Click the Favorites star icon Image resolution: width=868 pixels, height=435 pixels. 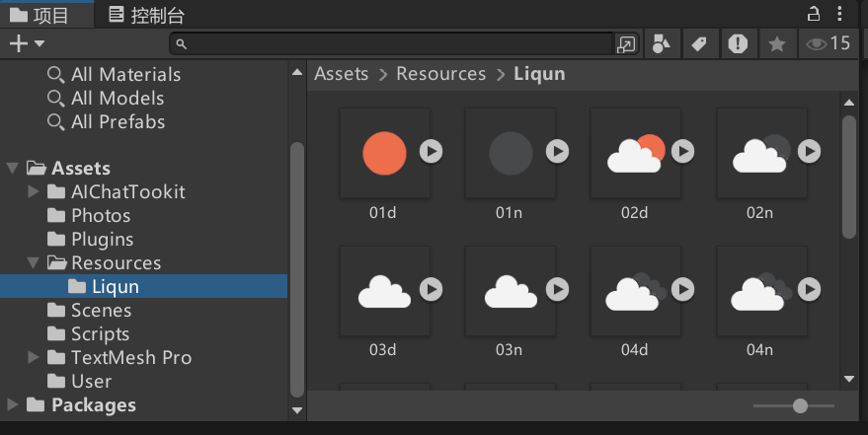coord(777,43)
